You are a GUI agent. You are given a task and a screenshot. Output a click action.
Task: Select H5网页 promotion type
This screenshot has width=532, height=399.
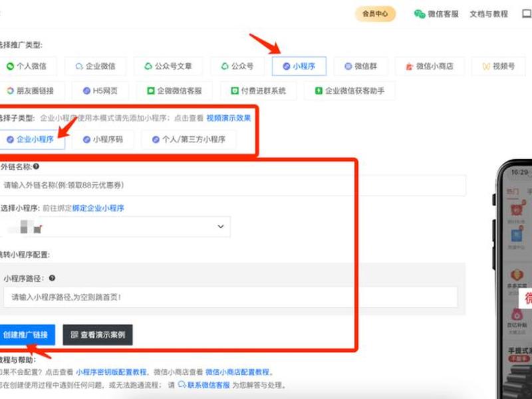point(100,90)
